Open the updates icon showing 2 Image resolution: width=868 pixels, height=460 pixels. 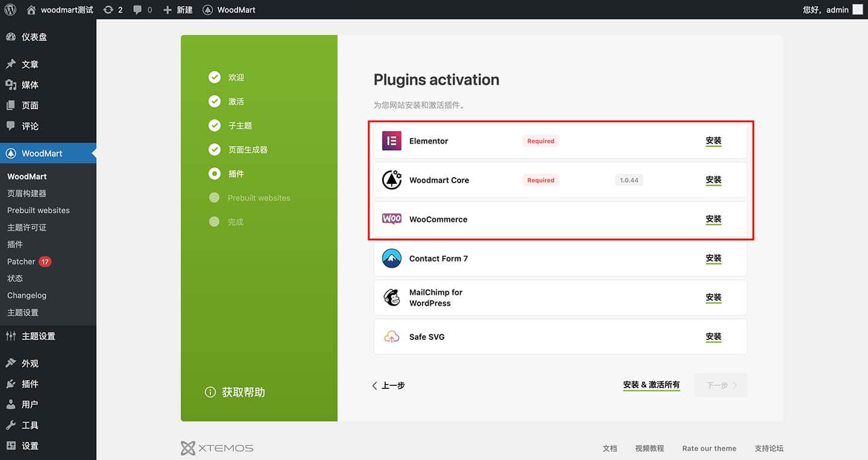(x=113, y=10)
